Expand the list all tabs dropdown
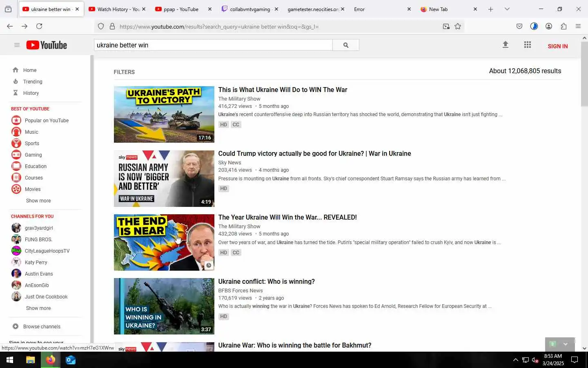 [x=507, y=9]
